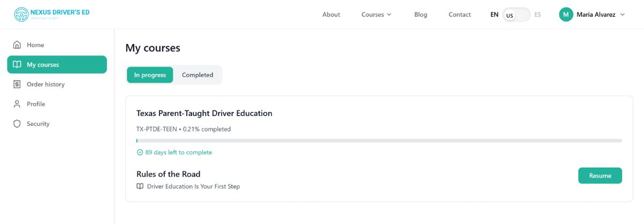Click the ES language label
Screen dimensions: 644x224
[538, 15]
